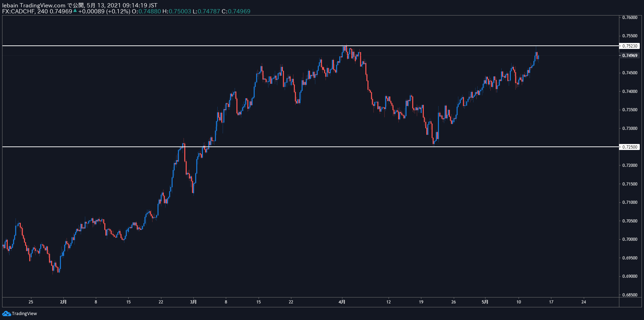Click the high value 0.75003
The width and height of the screenshot is (644, 320).
(x=180, y=11)
